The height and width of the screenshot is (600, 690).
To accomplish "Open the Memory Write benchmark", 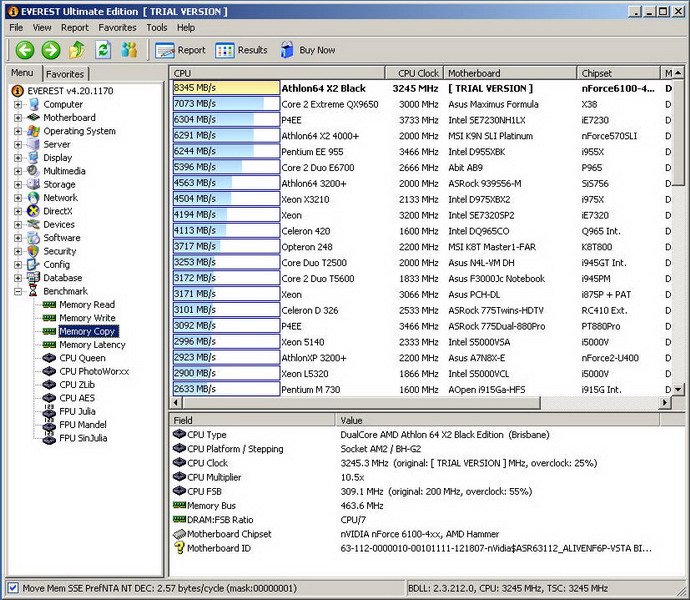I will [x=87, y=318].
